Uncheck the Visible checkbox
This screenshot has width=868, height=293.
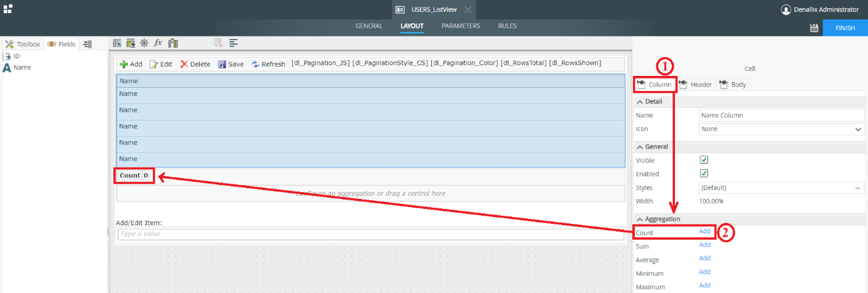click(704, 160)
